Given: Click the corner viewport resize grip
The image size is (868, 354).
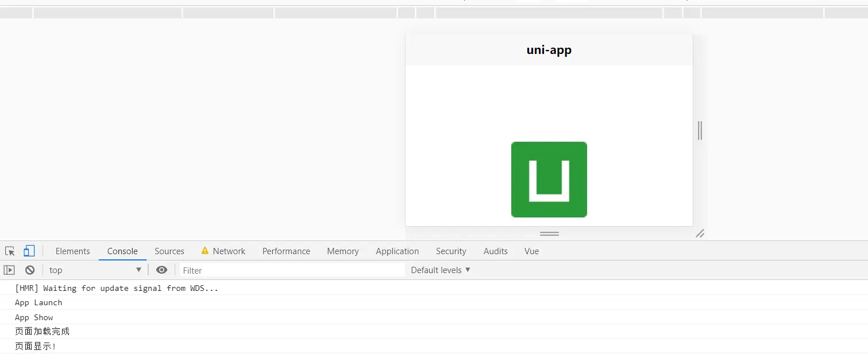Looking at the screenshot, I should [x=700, y=233].
